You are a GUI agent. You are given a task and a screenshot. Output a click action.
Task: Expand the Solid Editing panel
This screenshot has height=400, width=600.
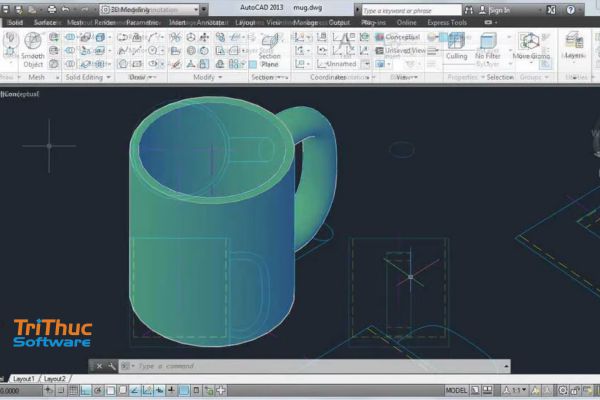point(88,77)
